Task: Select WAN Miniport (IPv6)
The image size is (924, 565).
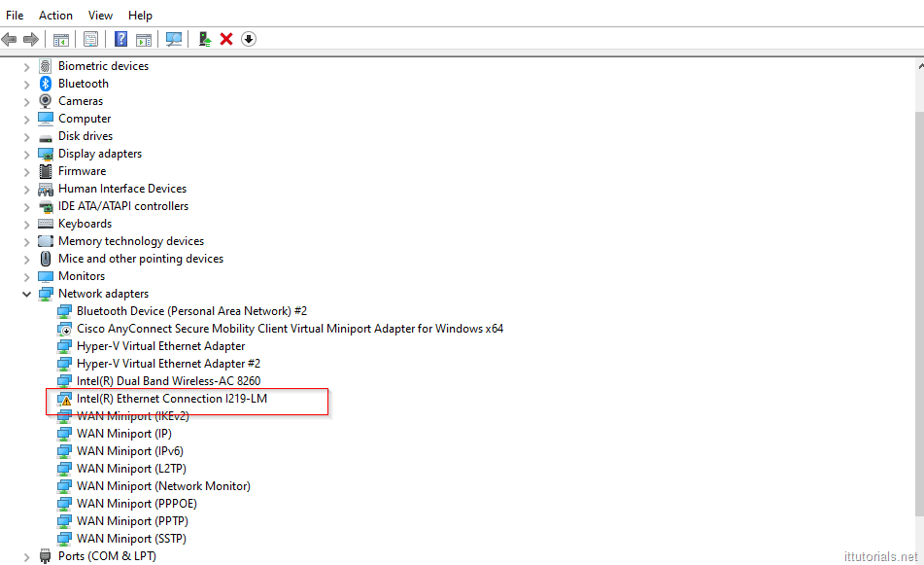Action: tap(130, 451)
